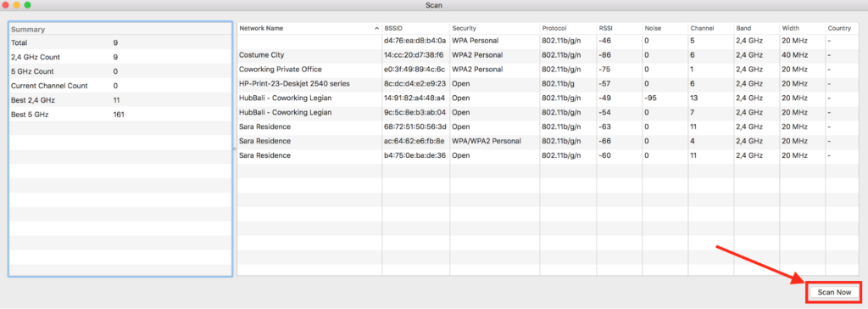Click the Band column header

(757, 28)
